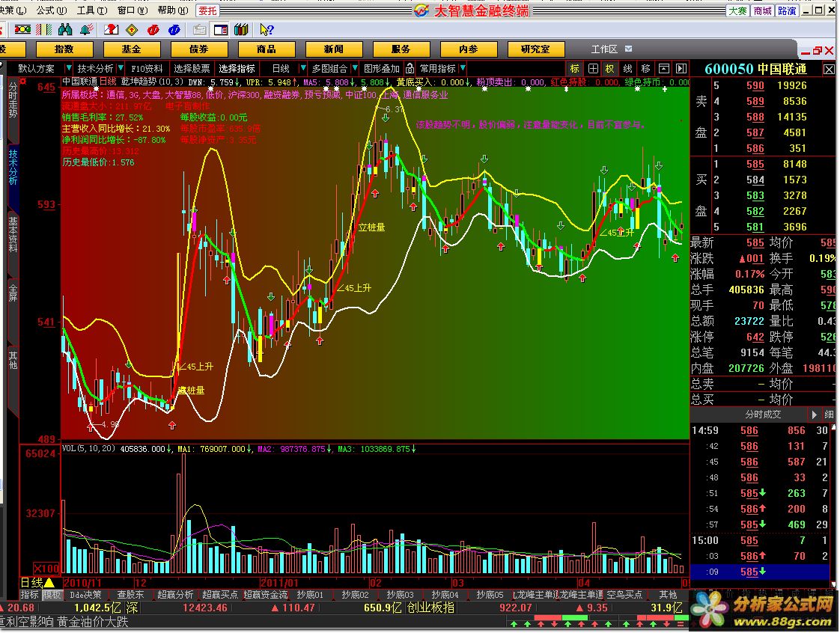Switch to the 技术分析 side tab
The height and width of the screenshot is (633, 840).
tap(13, 167)
